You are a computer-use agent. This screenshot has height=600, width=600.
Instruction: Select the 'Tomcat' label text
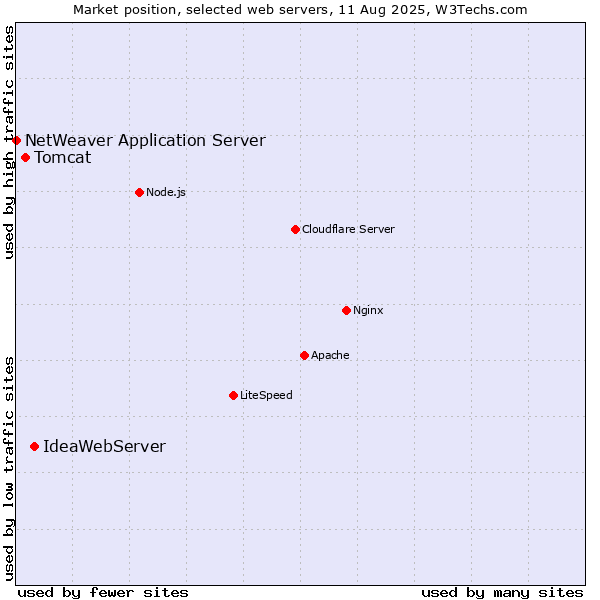63,158
